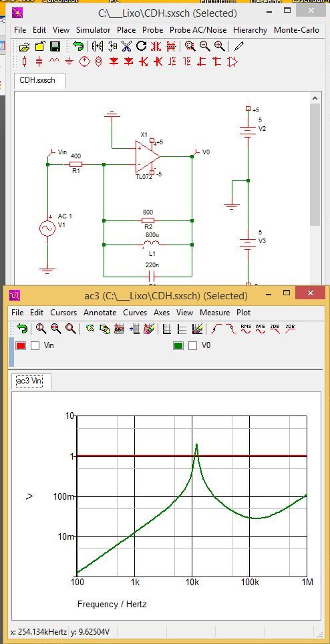This screenshot has height=644, width=330.
Task: Open the Probe AC/Noise menu
Action: point(198,30)
